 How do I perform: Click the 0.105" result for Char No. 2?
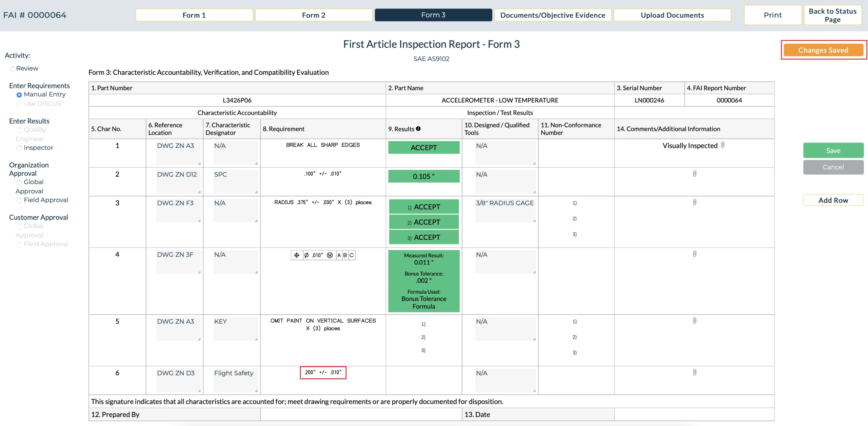click(424, 176)
